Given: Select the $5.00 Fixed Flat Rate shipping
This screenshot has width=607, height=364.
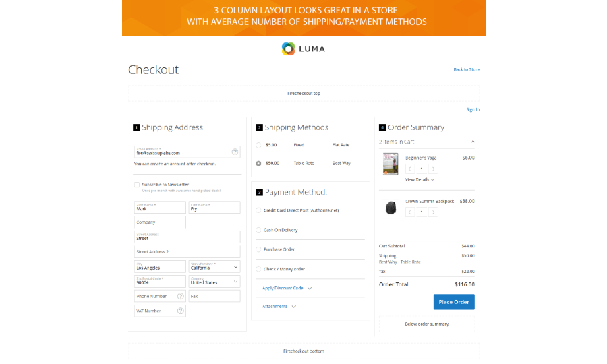Looking at the screenshot, I should pyautogui.click(x=259, y=145).
